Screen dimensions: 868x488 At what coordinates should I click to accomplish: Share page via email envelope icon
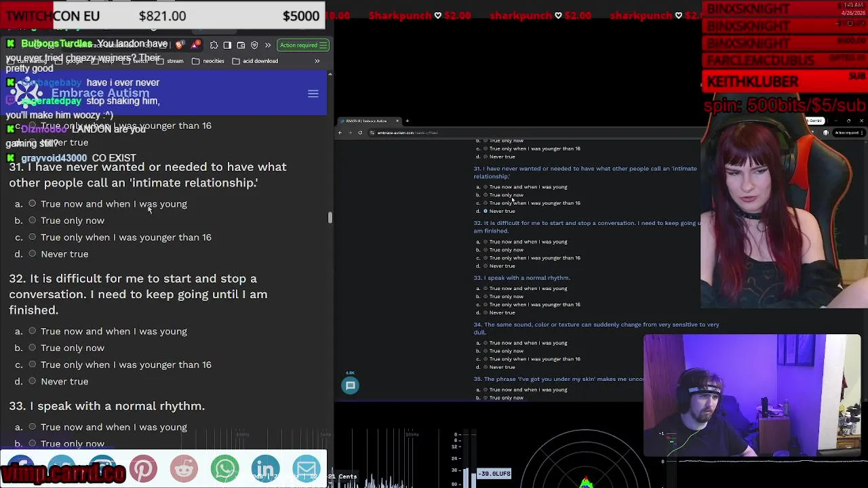coord(307,468)
